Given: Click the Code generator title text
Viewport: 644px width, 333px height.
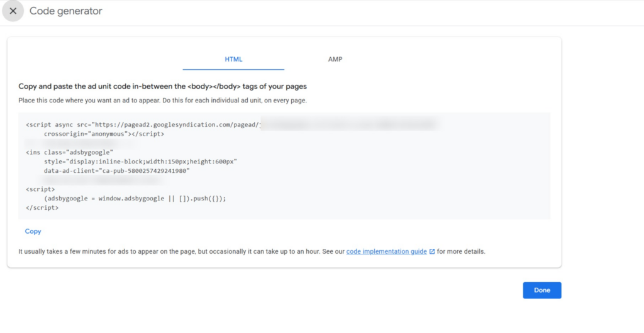Looking at the screenshot, I should tap(66, 11).
